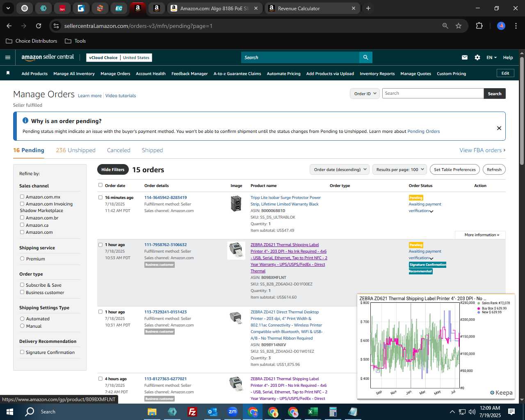Open the EN language dropdown
The height and width of the screenshot is (420, 525).
pyautogui.click(x=491, y=57)
